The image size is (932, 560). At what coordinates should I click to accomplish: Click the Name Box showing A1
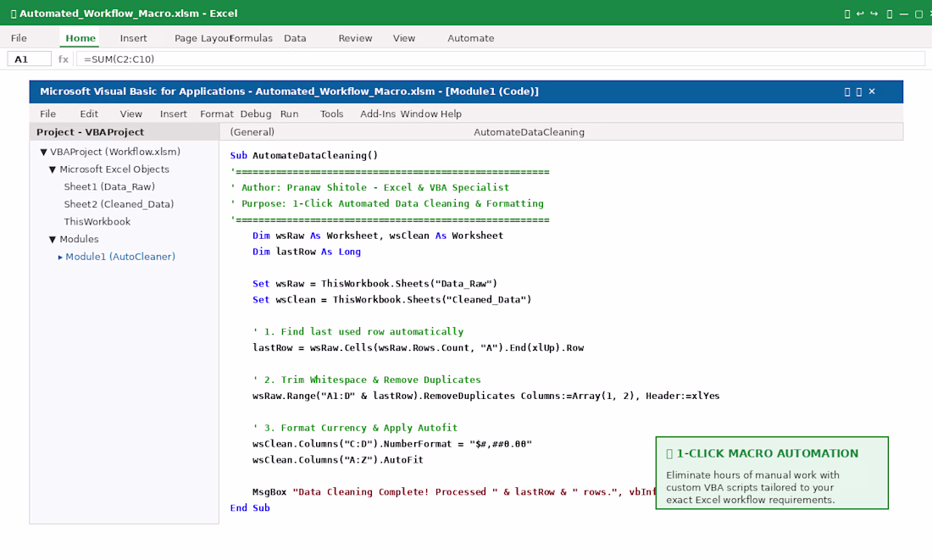click(29, 58)
